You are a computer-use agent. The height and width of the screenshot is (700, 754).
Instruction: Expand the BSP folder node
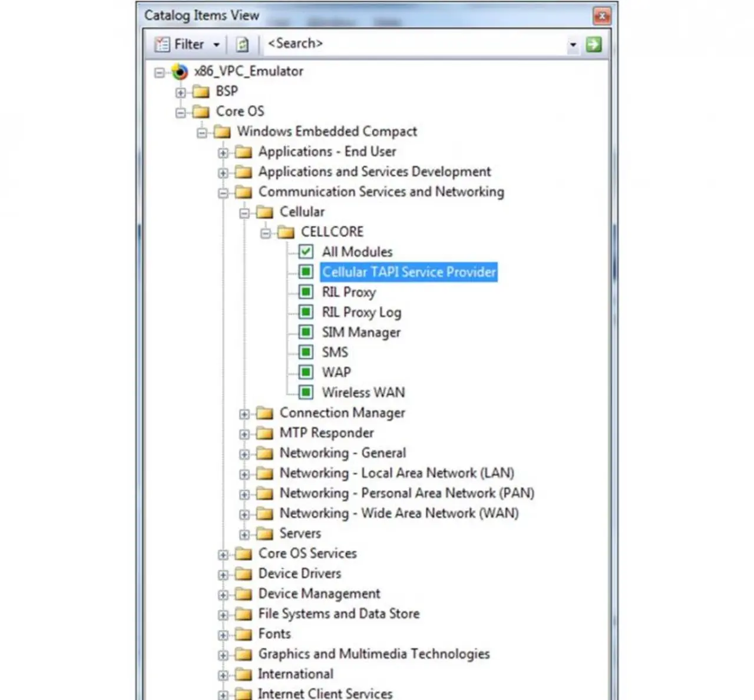(x=181, y=92)
